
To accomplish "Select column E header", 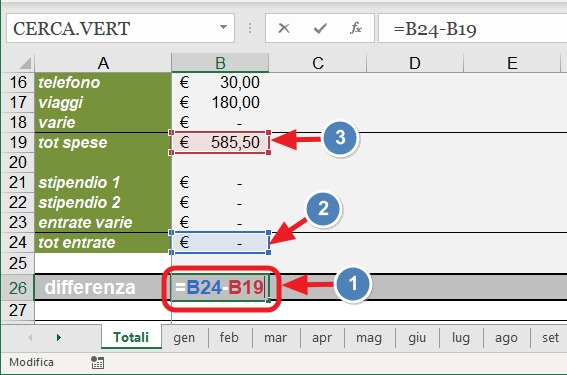I will [x=512, y=63].
